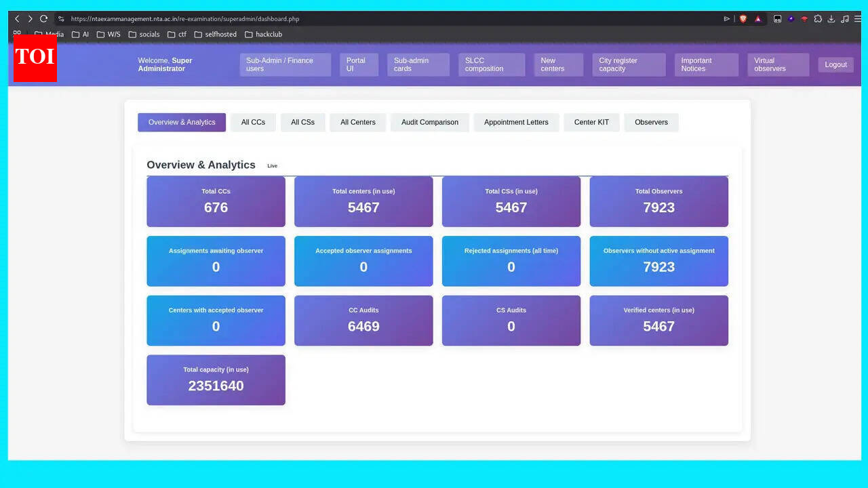This screenshot has height=488, width=868.
Task: Open SLCC composition page
Action: tap(492, 64)
